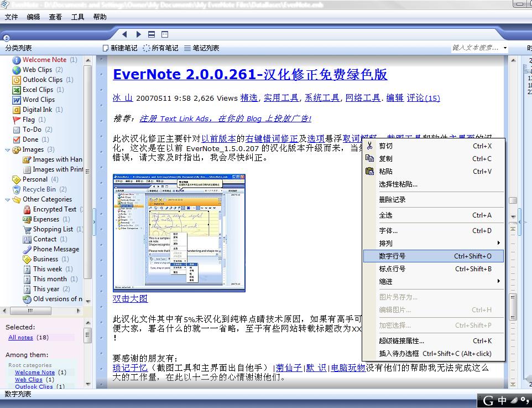Click the category list scroll down arrow
Screen dimensions: 532x408
(x=88, y=301)
